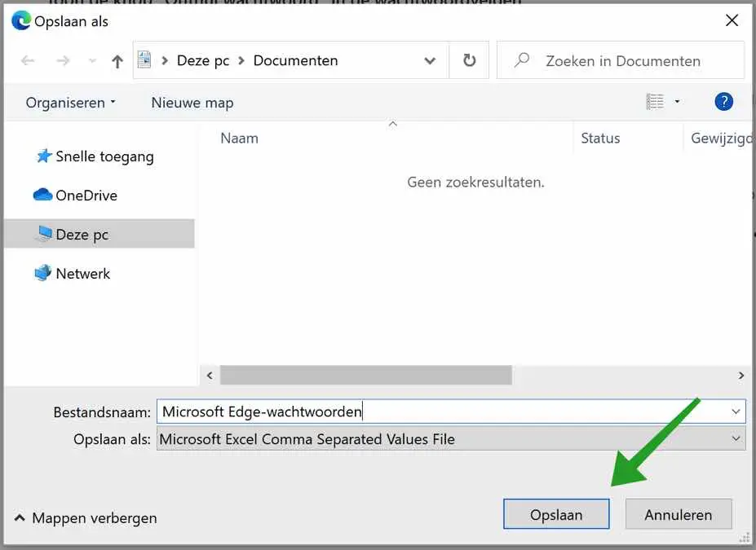This screenshot has height=550, width=756.
Task: Click the Forward navigation arrow
Action: coord(63,60)
